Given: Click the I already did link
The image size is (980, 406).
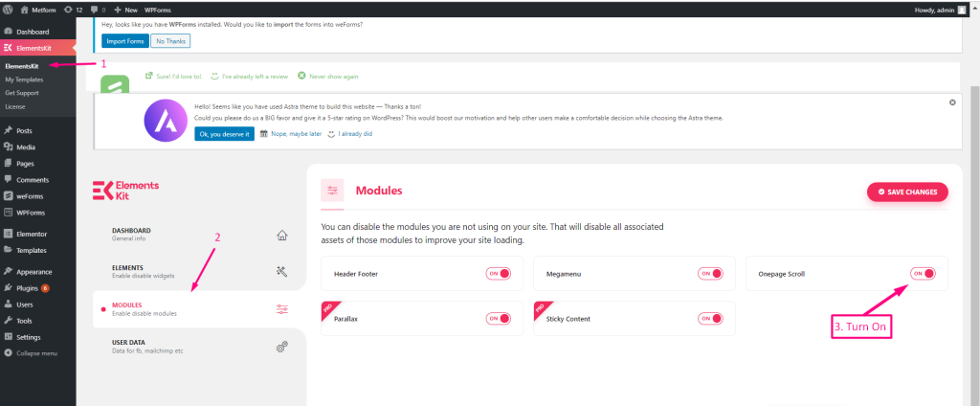Looking at the screenshot, I should pyautogui.click(x=350, y=134).
